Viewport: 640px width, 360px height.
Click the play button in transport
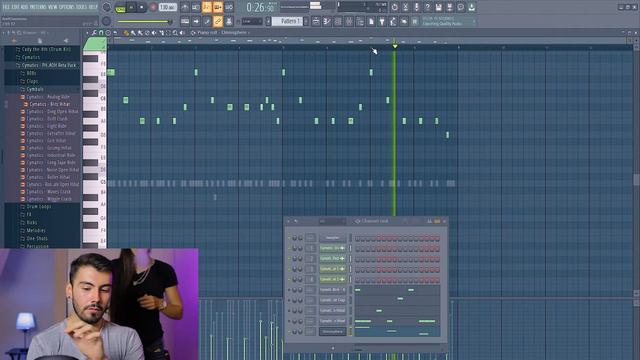coord(131,7)
